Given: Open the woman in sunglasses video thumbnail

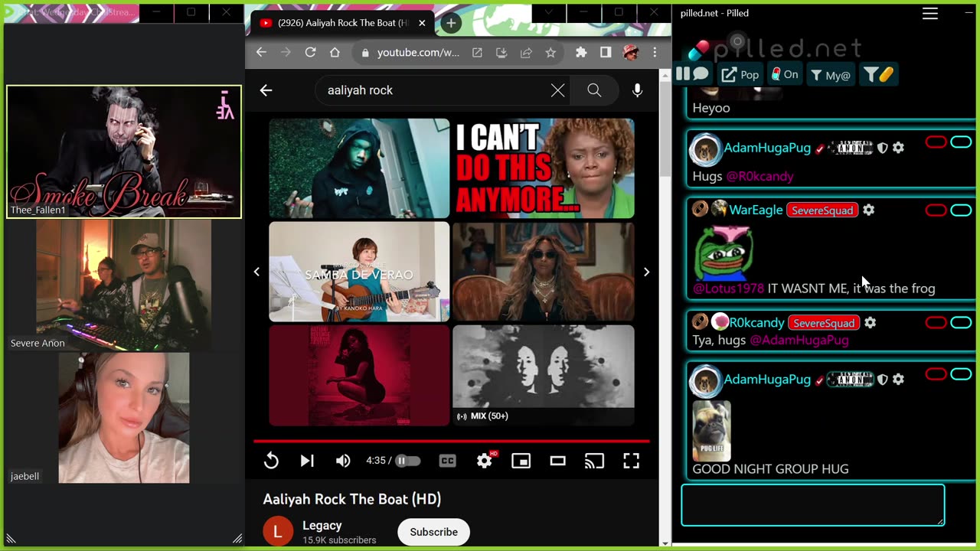Looking at the screenshot, I should pyautogui.click(x=544, y=272).
